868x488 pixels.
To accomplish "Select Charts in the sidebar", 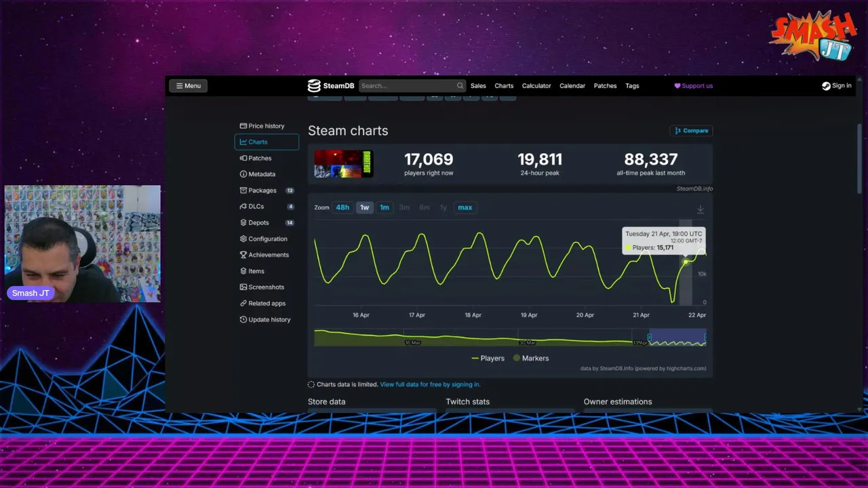I will pyautogui.click(x=267, y=142).
